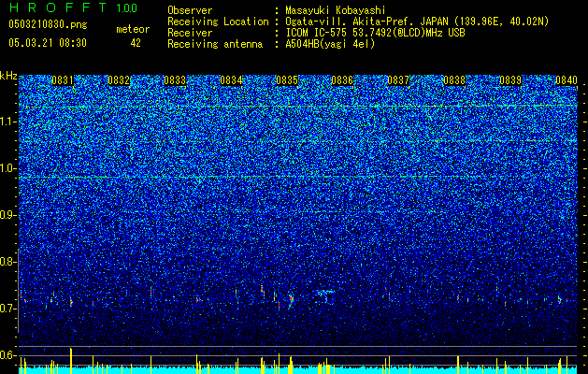Viewport: 588px width, 374px height.
Task: Click the meteor count label
Action: click(133, 29)
